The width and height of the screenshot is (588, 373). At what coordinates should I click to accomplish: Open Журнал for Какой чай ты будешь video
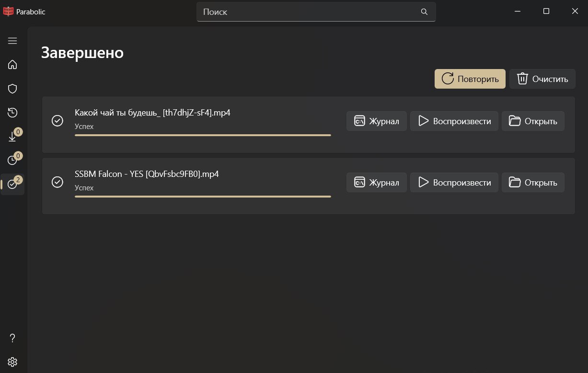pos(376,121)
